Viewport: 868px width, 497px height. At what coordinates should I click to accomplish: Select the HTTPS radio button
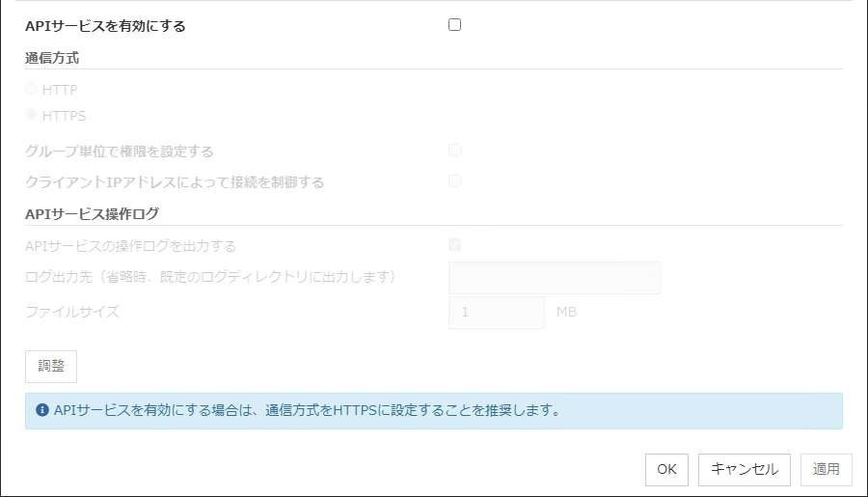coord(32,116)
